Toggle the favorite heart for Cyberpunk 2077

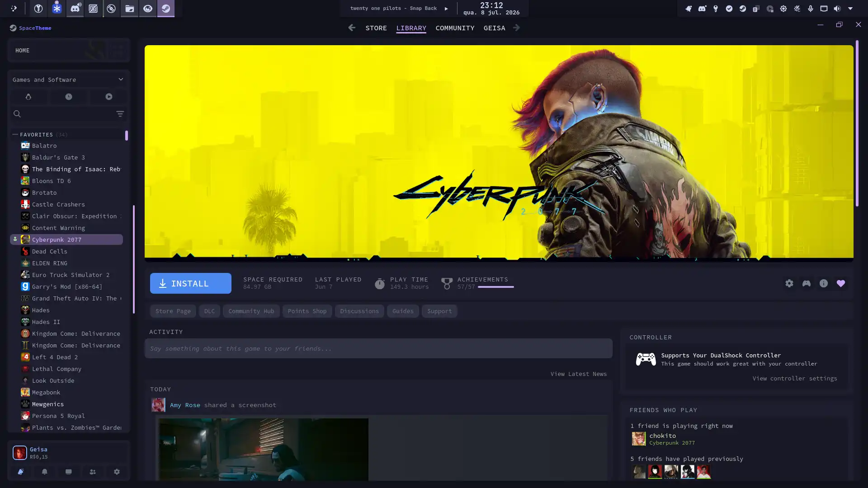(x=841, y=283)
